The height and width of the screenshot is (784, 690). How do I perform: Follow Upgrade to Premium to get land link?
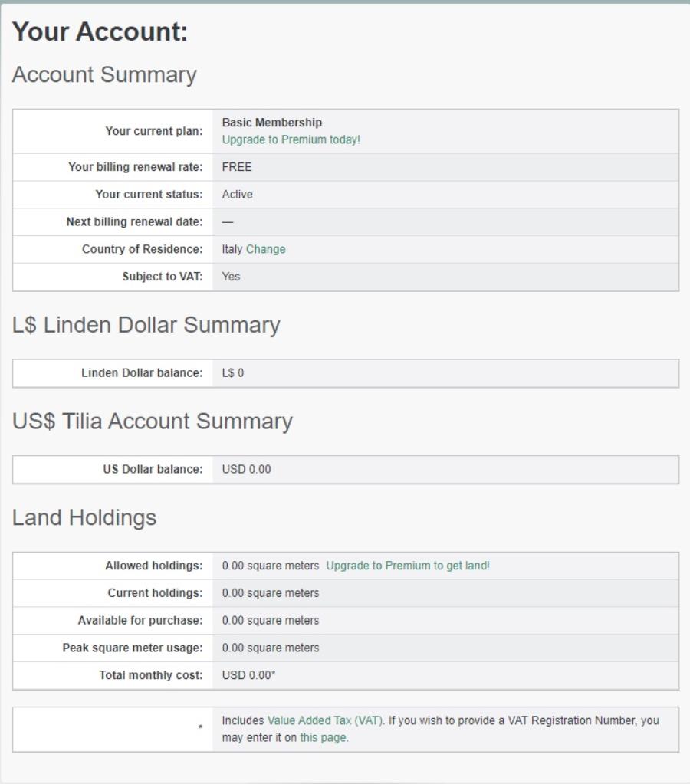pyautogui.click(x=408, y=566)
